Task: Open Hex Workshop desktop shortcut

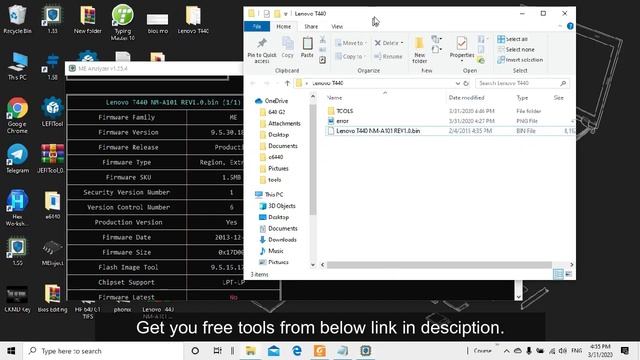Action: pyautogui.click(x=17, y=208)
